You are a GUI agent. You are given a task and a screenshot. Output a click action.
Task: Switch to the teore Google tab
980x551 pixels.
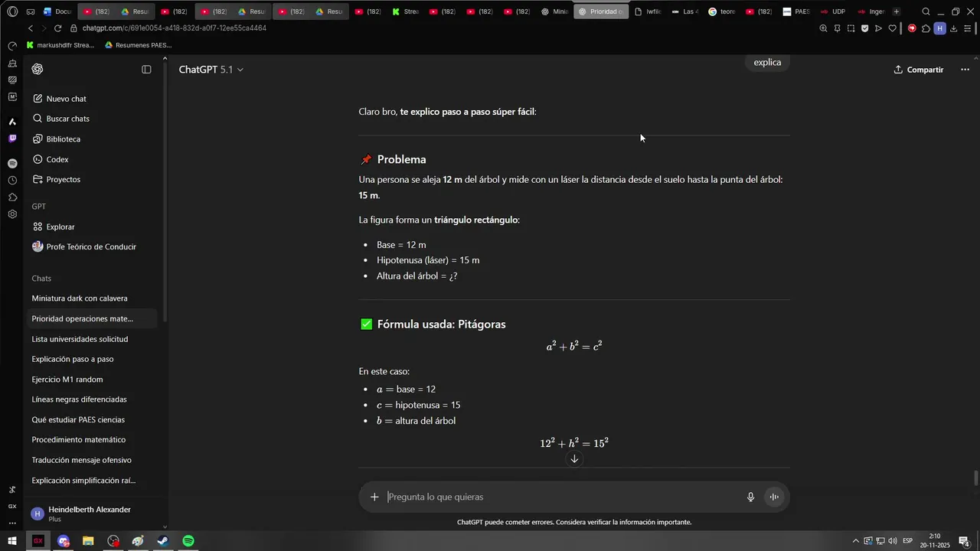722,11
